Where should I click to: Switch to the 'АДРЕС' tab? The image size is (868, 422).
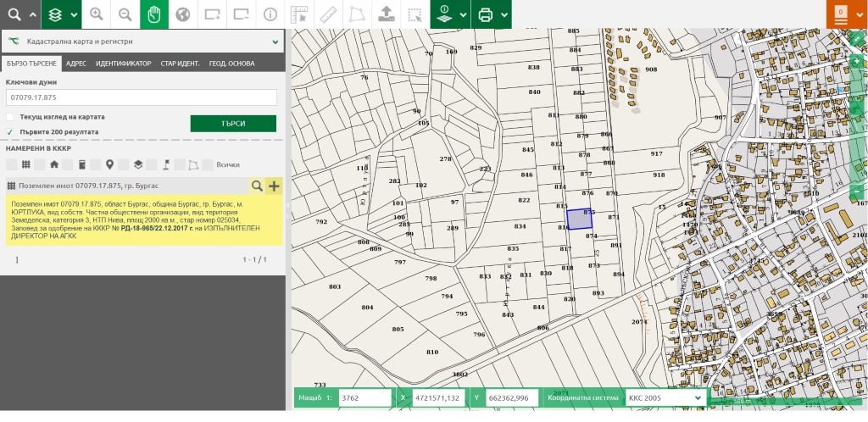(x=75, y=64)
